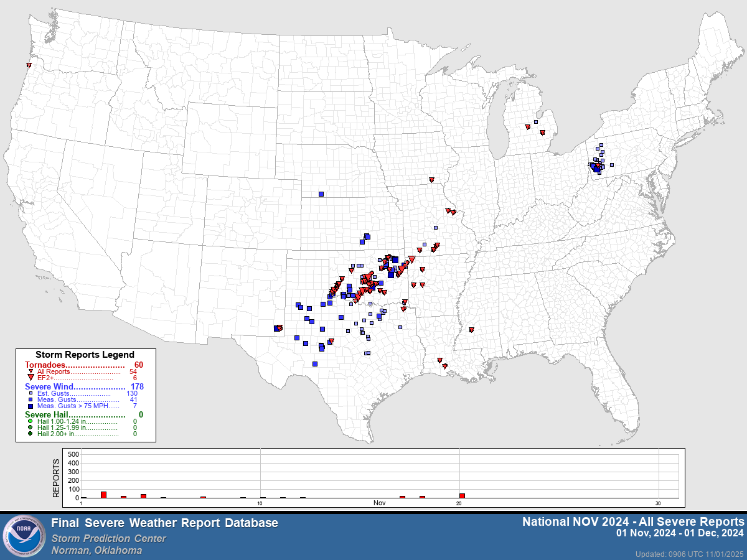Click the Est. Gusts light square legend icon
This screenshot has height=560, width=747.
31,393
